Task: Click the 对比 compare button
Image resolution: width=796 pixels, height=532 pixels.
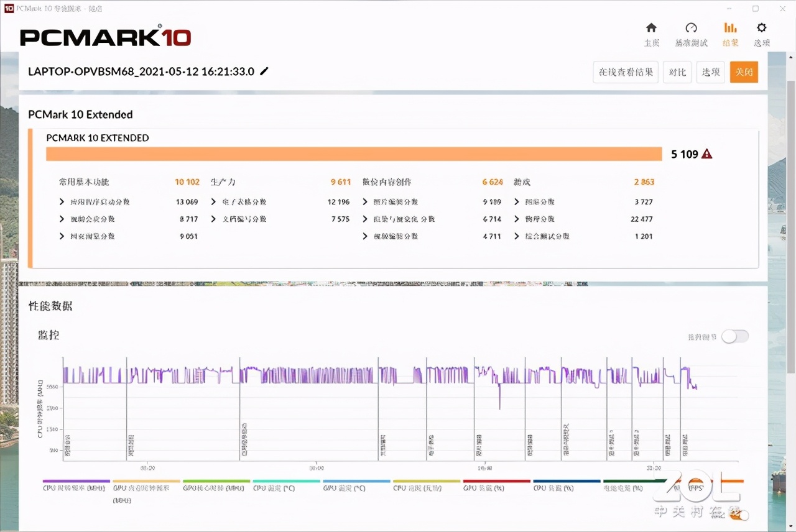Action: pos(677,72)
